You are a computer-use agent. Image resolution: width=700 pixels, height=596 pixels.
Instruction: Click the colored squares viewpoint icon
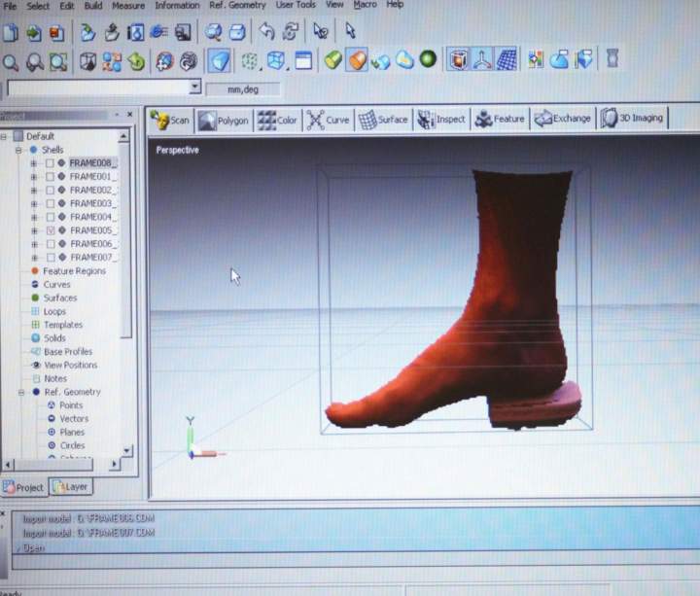coord(112,61)
